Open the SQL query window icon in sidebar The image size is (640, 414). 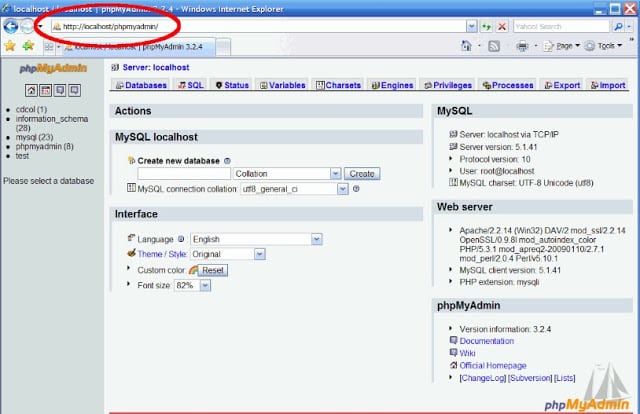pos(44,90)
